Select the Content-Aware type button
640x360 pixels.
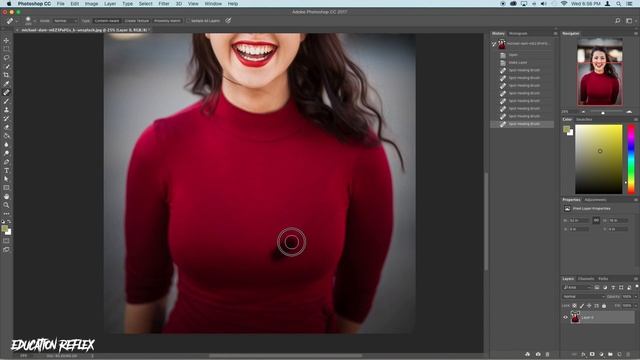(107, 20)
